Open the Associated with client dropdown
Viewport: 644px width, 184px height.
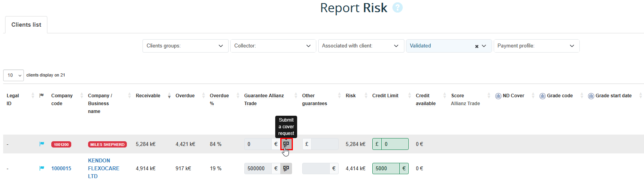pyautogui.click(x=361, y=46)
